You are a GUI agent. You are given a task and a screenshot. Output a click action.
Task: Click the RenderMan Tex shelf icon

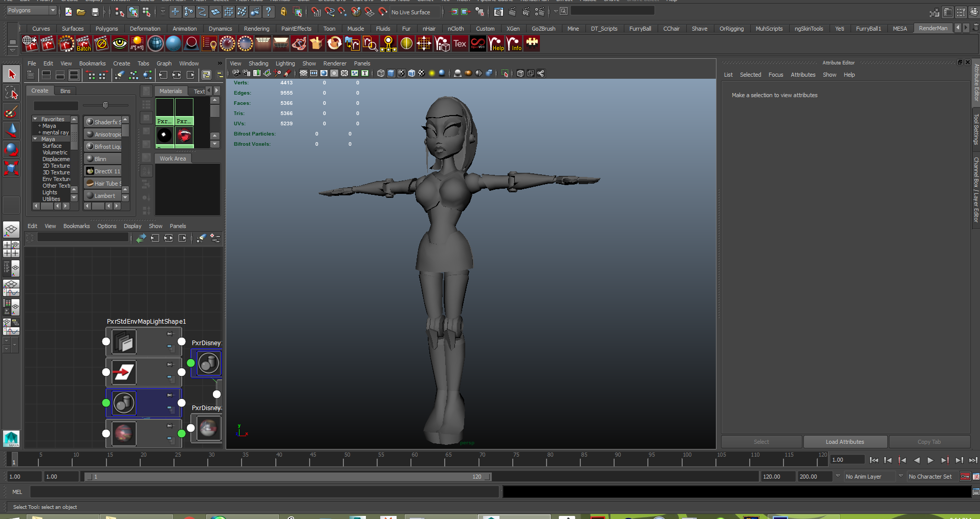point(460,44)
